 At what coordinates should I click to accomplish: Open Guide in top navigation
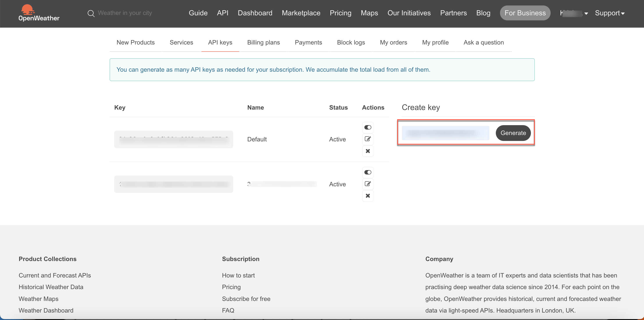198,13
